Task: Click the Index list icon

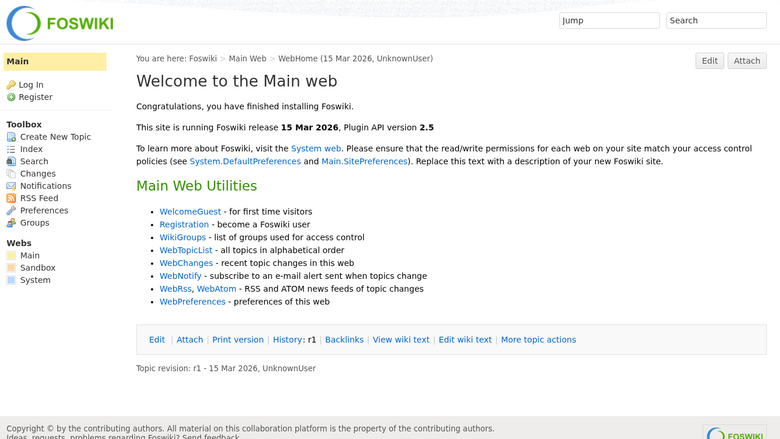Action: click(11, 149)
